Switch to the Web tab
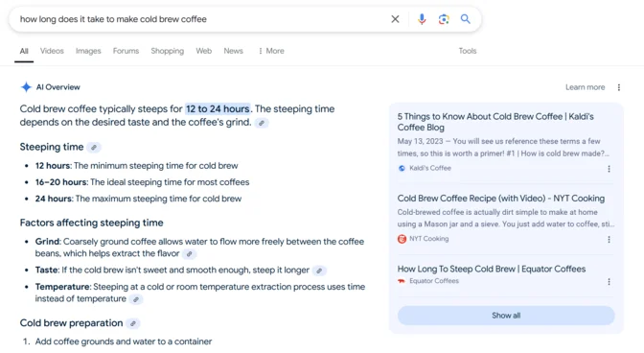The image size is (644, 353). point(204,51)
